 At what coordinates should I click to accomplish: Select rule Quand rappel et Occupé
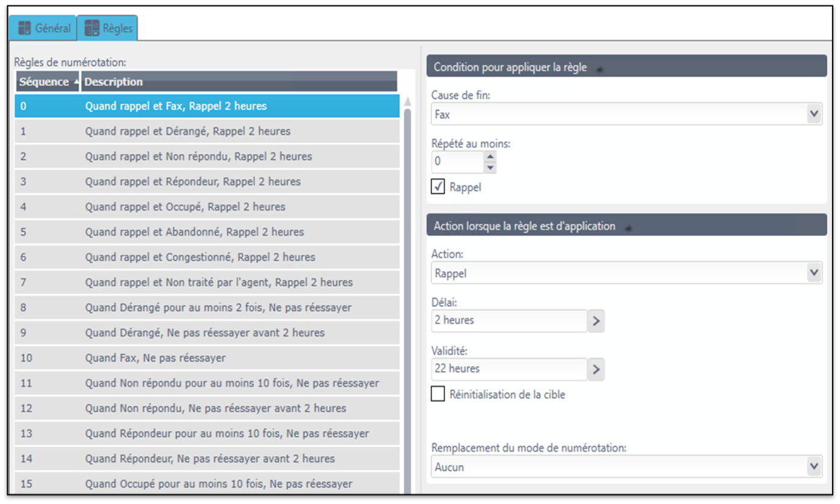coord(207,207)
